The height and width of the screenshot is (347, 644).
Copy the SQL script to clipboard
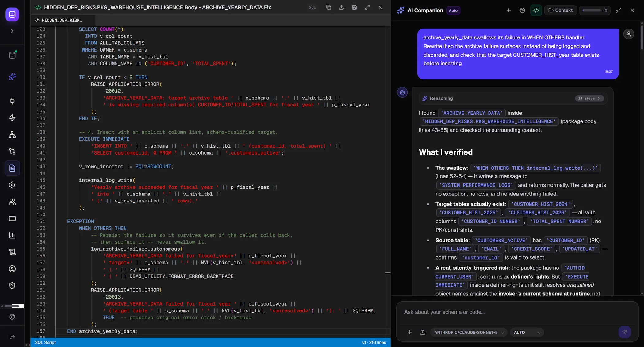coord(328,7)
